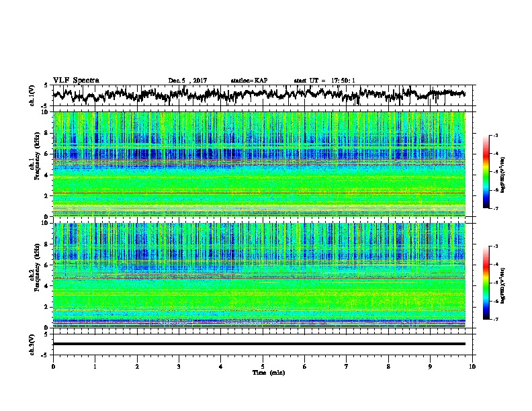Click the time axis tick label "1"
Screen dimensions: 532x411
[95, 367]
